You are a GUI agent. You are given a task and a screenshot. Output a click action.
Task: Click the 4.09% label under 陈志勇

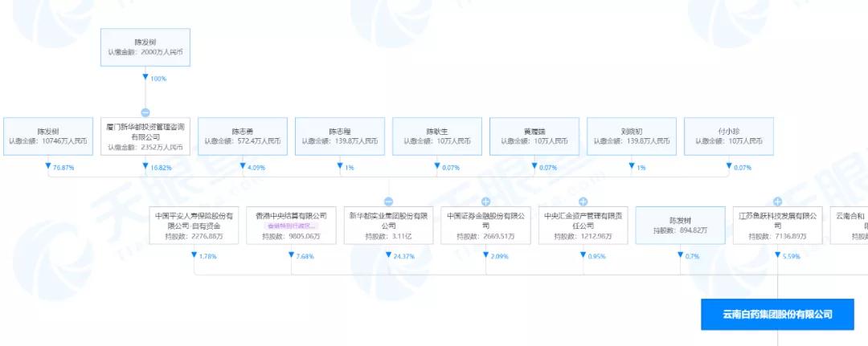coord(256,168)
